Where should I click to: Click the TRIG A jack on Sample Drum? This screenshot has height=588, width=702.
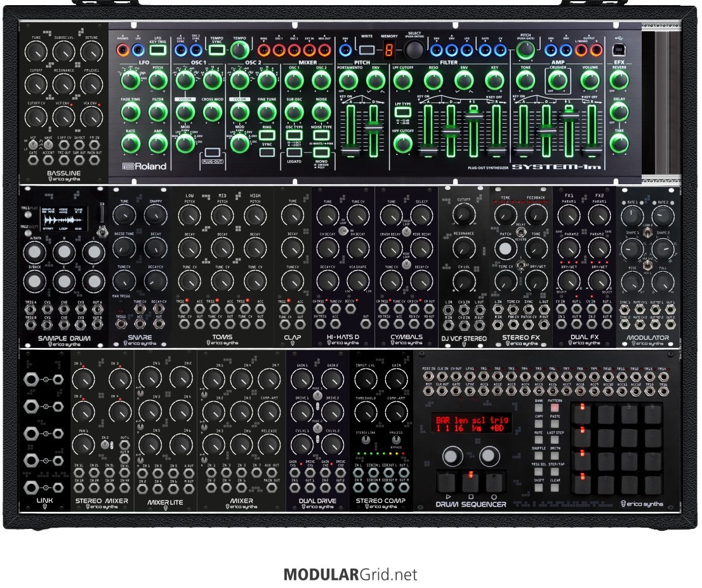click(30, 310)
